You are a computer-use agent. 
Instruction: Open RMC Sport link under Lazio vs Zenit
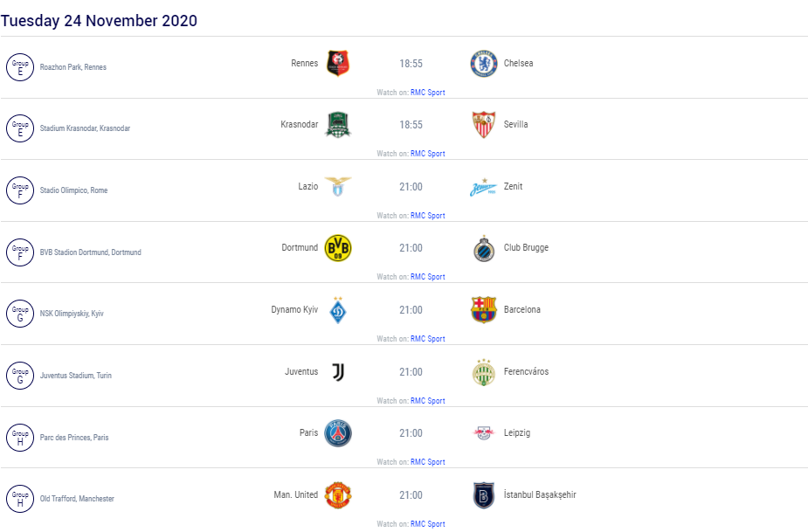point(428,216)
